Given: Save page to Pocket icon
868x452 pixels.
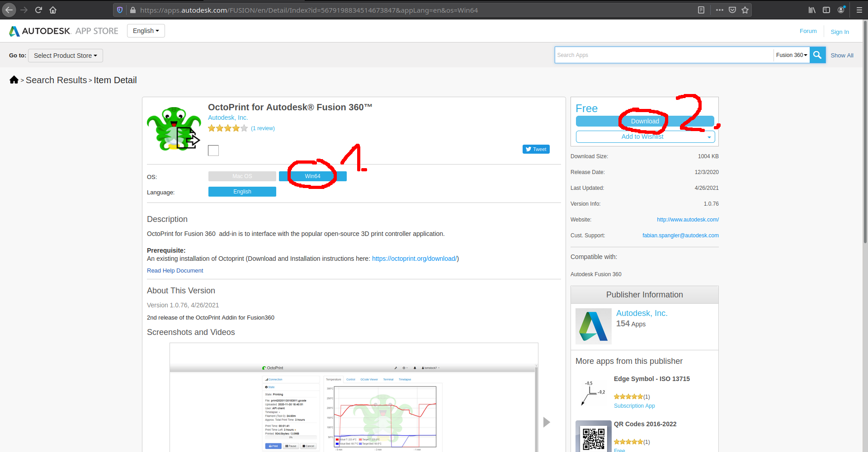Looking at the screenshot, I should point(732,9).
